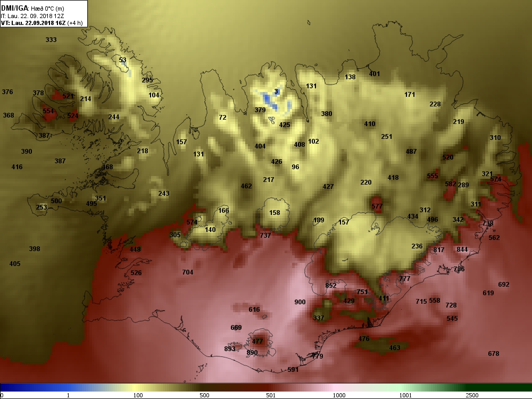Click the map value '425'
The image size is (532, 399).
[284, 125]
